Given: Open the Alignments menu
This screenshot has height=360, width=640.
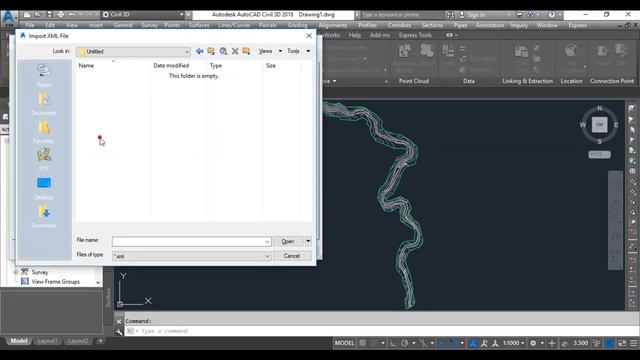Looking at the screenshot, I should point(333,25).
